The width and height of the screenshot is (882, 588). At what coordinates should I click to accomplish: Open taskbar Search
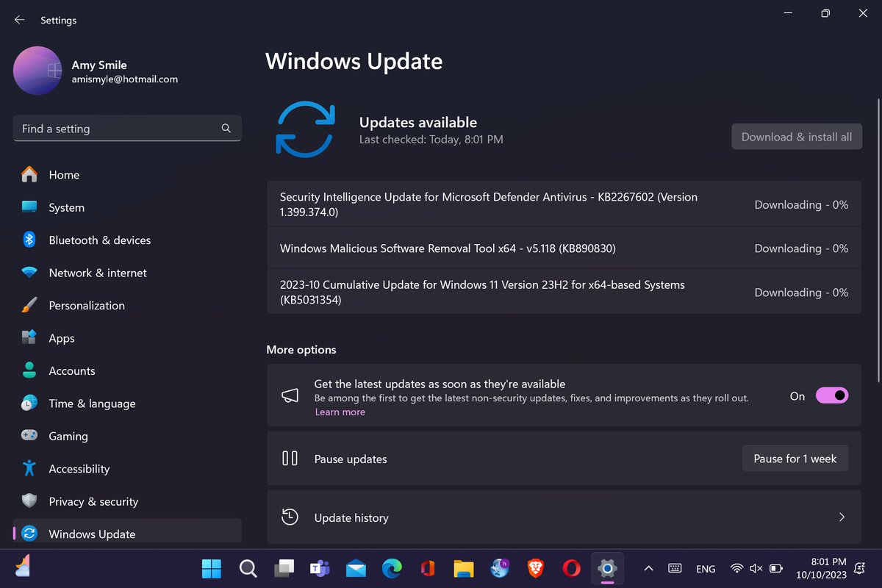click(248, 568)
